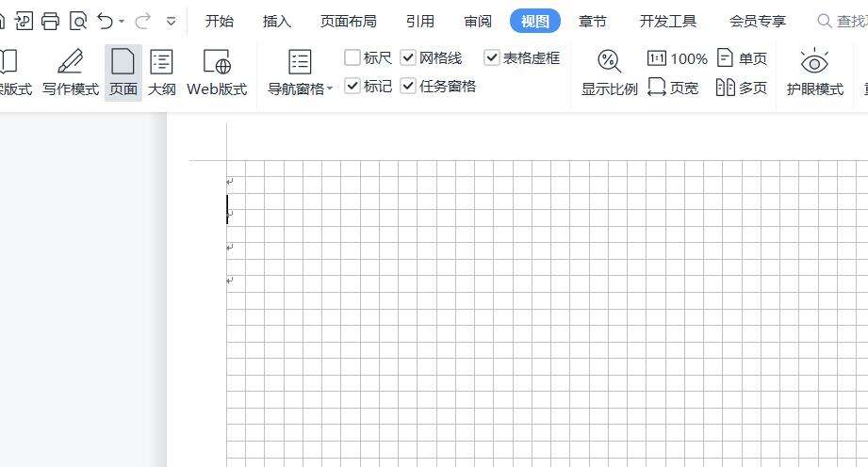Open the 会员专享 tab

click(758, 21)
